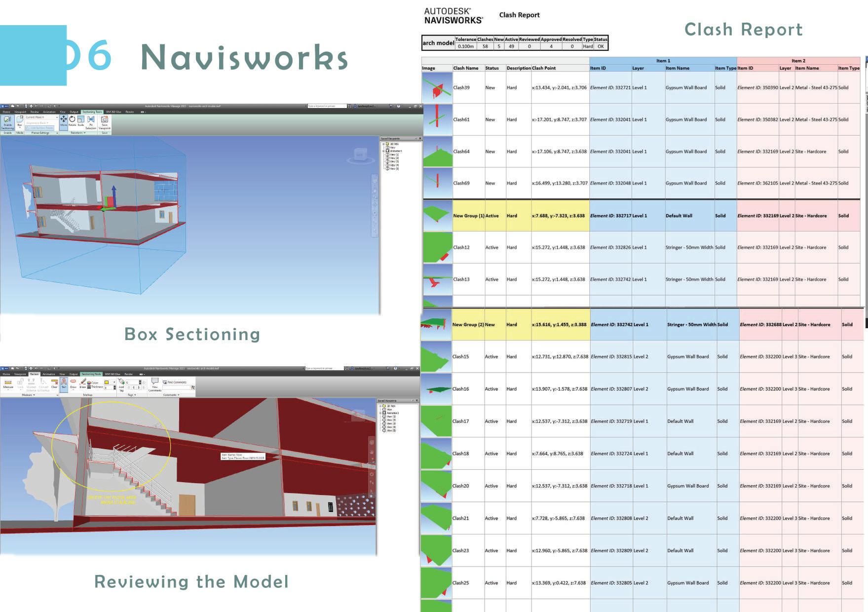Open the Clash39 thumbnail image

pyautogui.click(x=437, y=87)
